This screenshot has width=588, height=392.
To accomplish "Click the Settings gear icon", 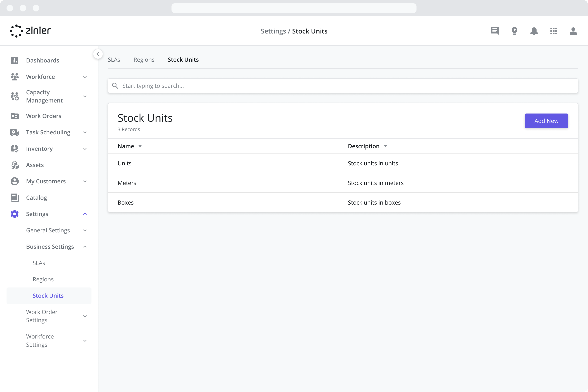I will [x=15, y=214].
